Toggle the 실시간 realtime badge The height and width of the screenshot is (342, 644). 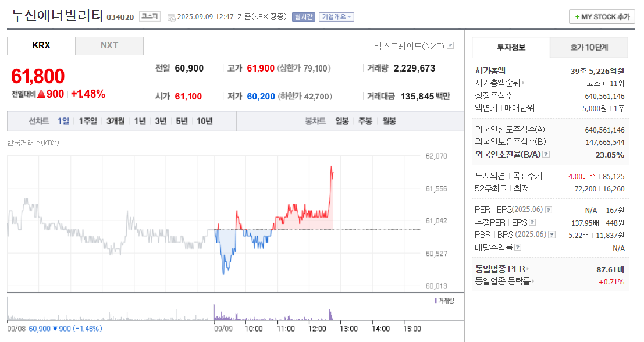click(x=304, y=17)
